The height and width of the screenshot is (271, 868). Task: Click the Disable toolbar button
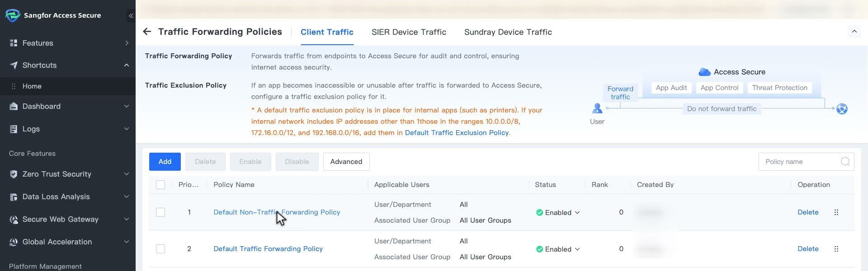(297, 162)
